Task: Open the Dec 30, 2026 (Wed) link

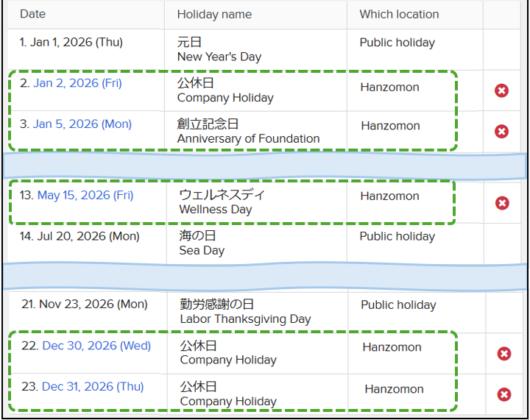Action: coord(96,346)
